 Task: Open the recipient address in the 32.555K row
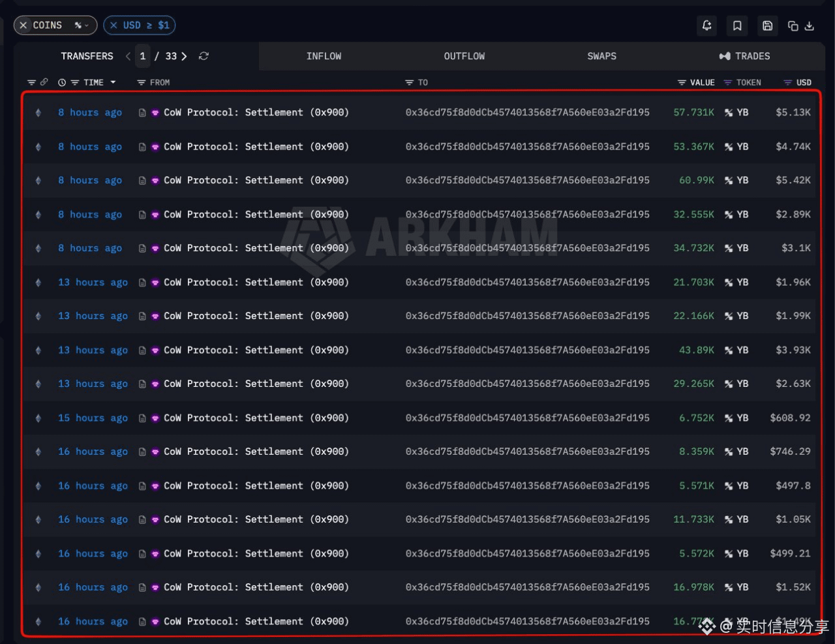[527, 214]
